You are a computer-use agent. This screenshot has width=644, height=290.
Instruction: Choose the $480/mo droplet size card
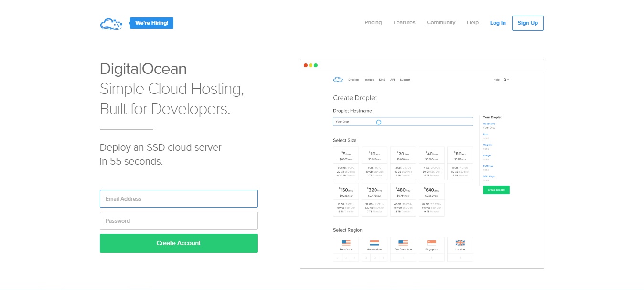pyautogui.click(x=403, y=200)
